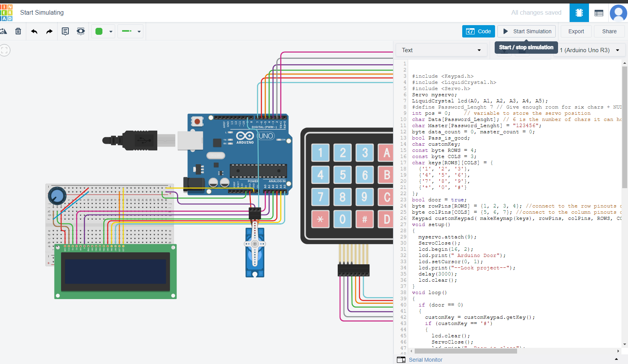Viewport: 628px width, 364px height.
Task: Open the user profile avatar
Action: pos(618,13)
